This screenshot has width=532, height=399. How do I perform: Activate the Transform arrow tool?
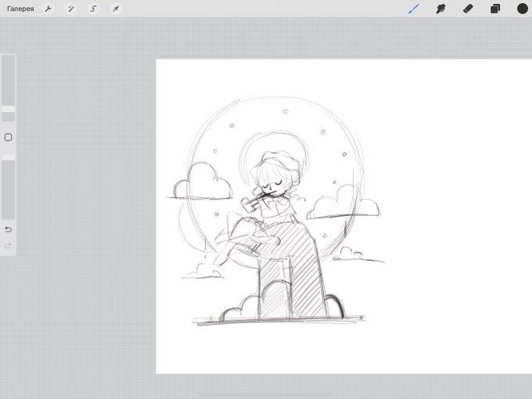pyautogui.click(x=116, y=9)
